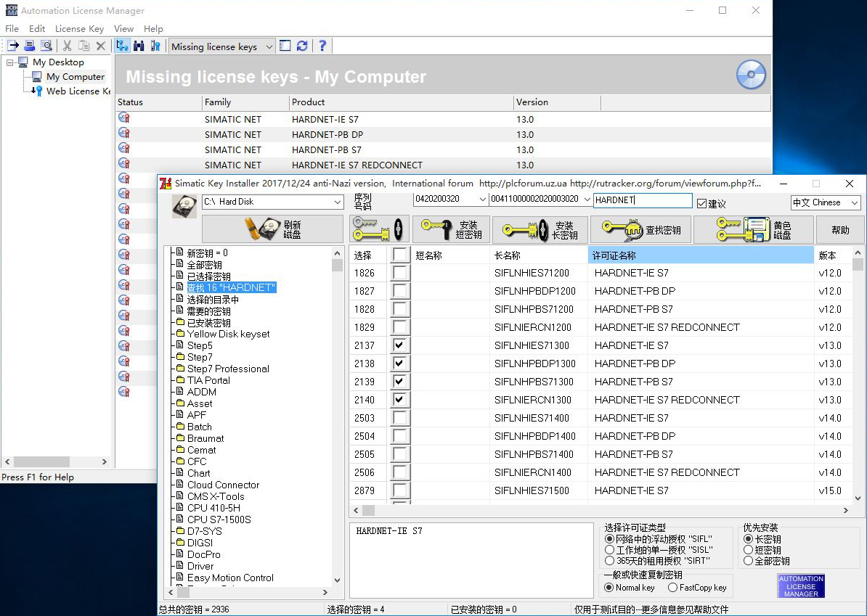Select the 全部密钥 priority radio option
867x616 pixels.
pos(749,561)
